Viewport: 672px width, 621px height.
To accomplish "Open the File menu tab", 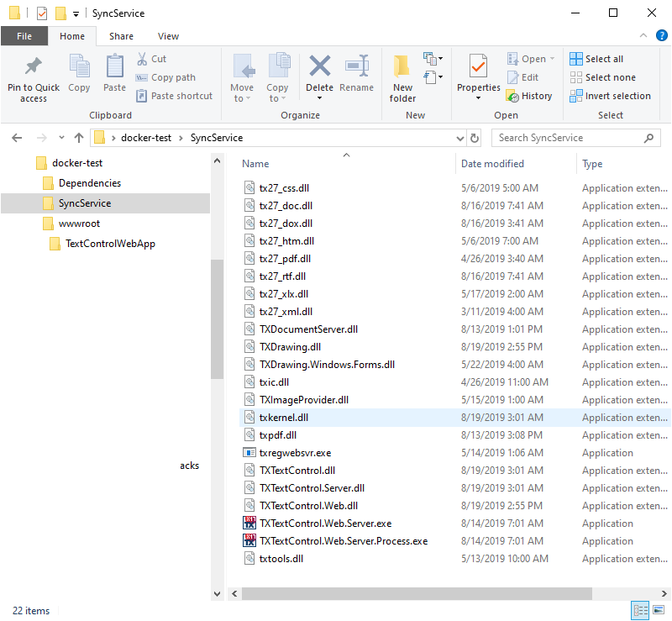I will tap(24, 36).
